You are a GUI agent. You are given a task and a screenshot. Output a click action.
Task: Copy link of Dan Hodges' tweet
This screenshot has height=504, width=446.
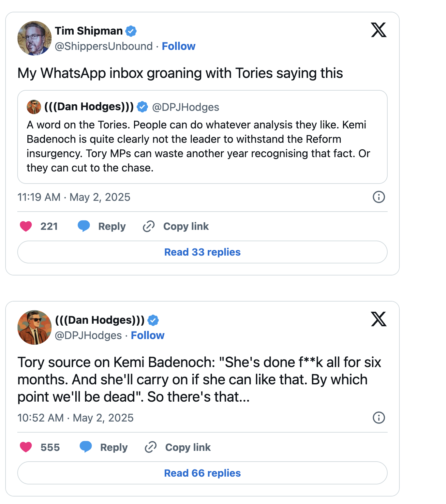pos(178,447)
